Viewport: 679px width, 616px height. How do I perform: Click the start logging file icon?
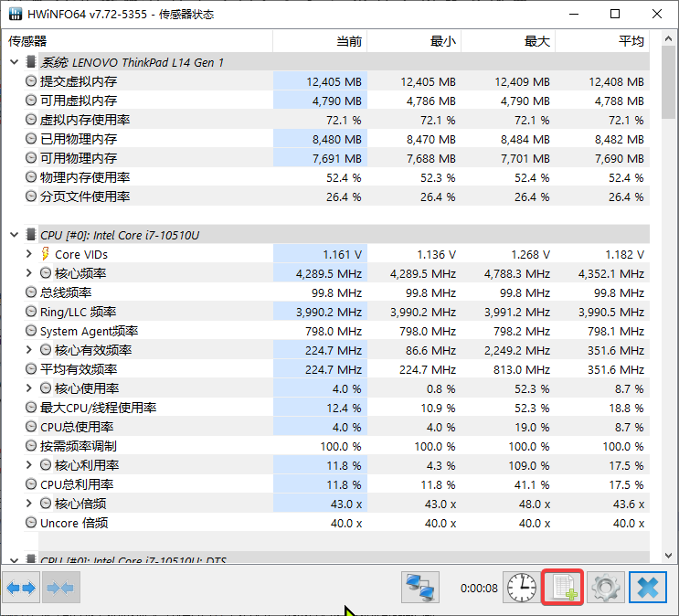click(x=564, y=587)
